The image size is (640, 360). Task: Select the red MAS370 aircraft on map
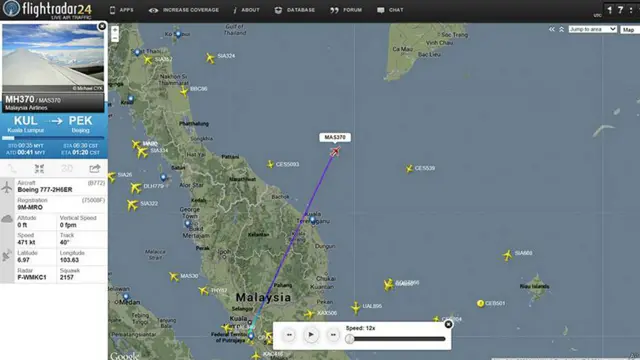click(335, 152)
